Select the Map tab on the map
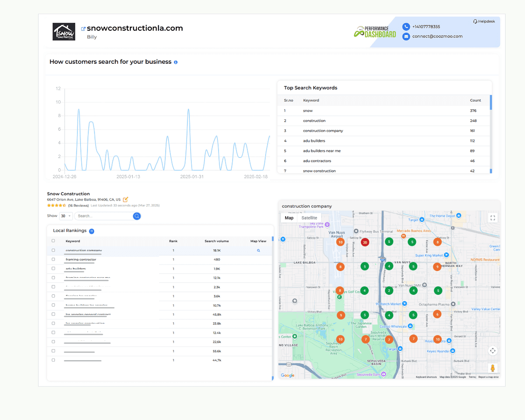 [x=289, y=218]
